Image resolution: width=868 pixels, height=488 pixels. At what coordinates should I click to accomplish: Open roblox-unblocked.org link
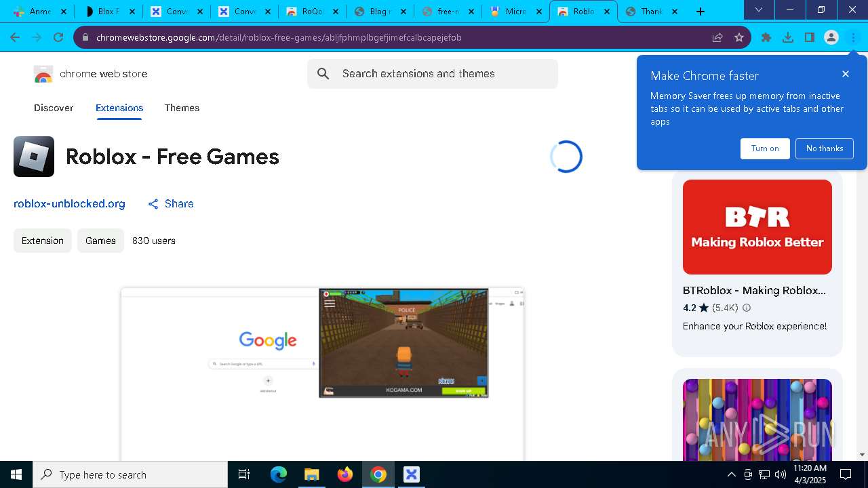tap(69, 203)
